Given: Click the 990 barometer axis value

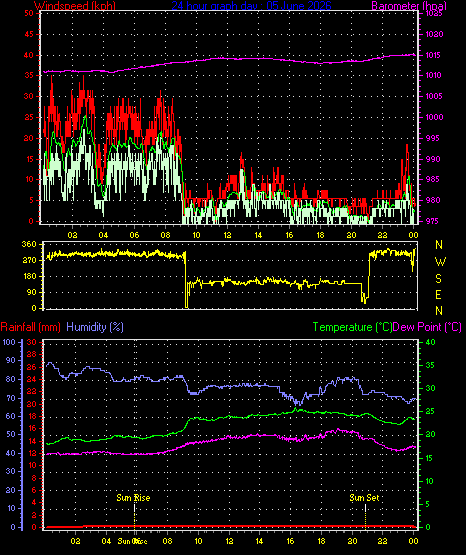Looking at the screenshot, I should click(433, 159).
